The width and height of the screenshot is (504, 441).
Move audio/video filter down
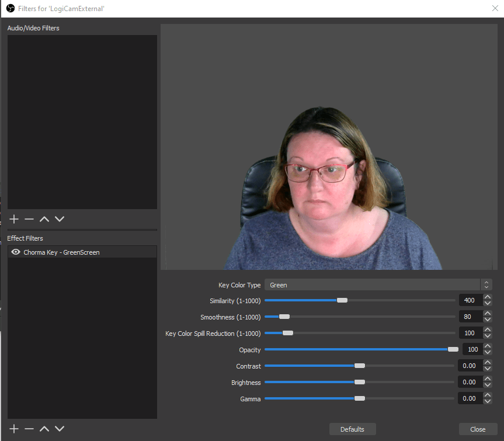click(60, 219)
